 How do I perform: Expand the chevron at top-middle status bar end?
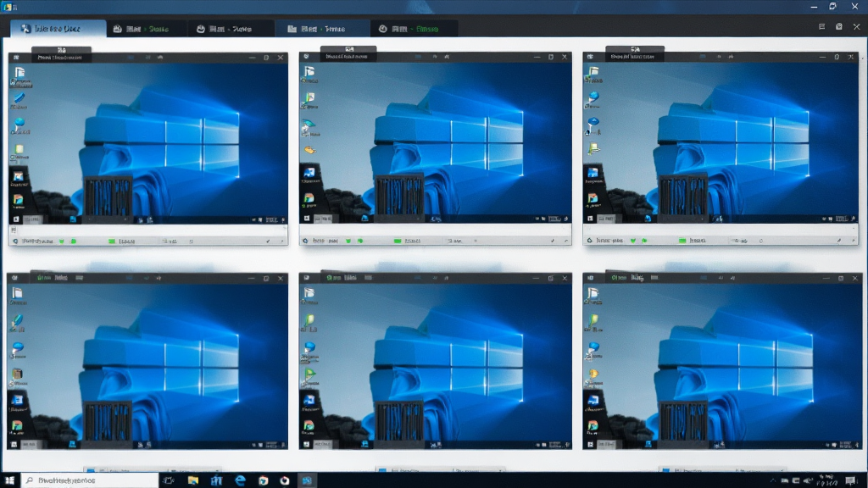click(x=565, y=241)
